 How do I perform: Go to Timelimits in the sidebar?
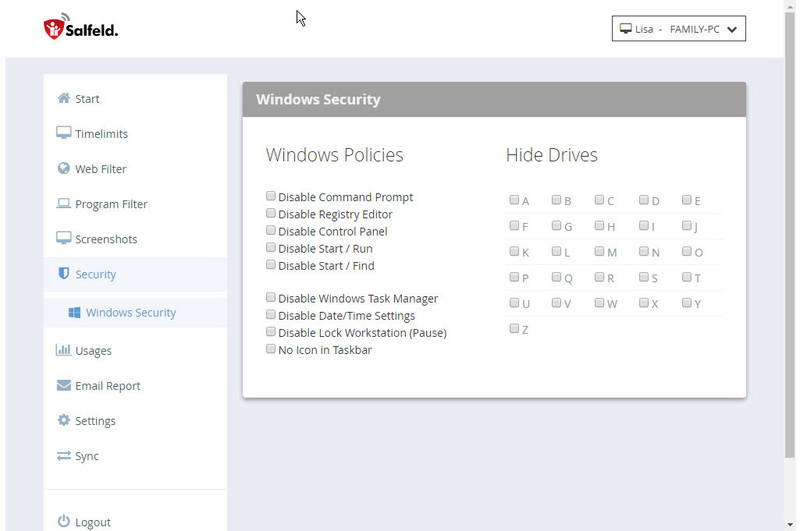[x=102, y=134]
